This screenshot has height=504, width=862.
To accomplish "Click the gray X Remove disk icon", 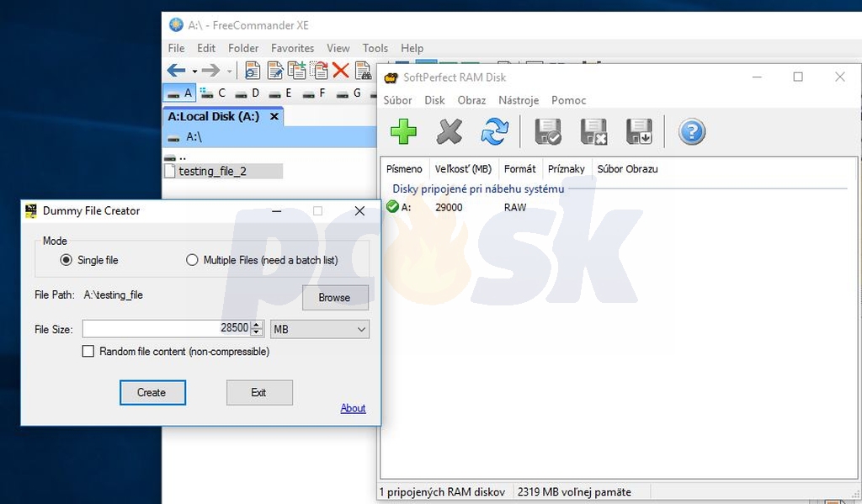I will 450,132.
